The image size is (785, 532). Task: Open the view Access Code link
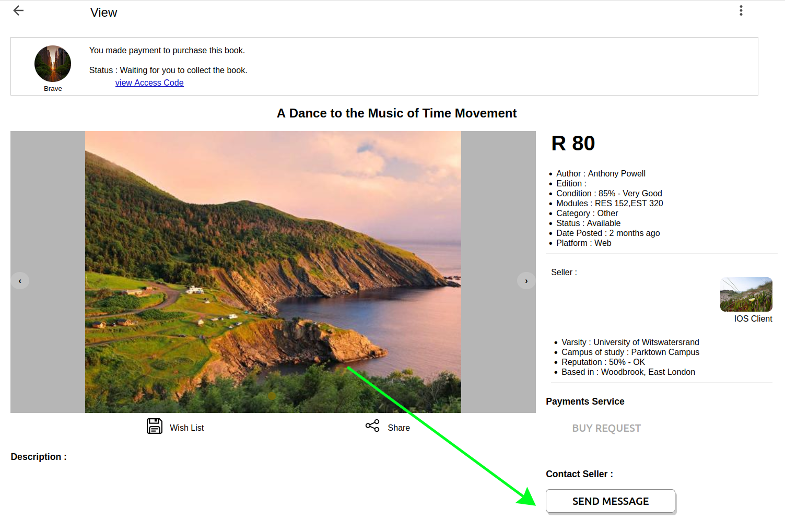pyautogui.click(x=149, y=82)
